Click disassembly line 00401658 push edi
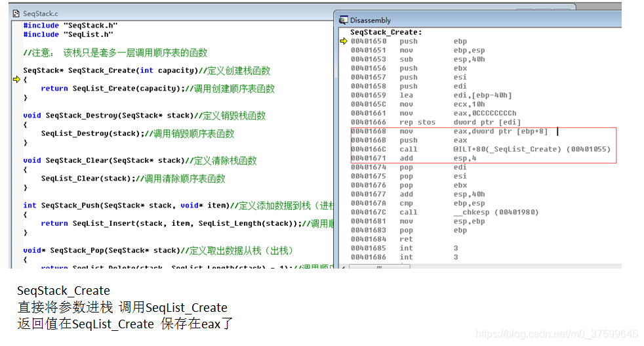This screenshot has height=346, width=644. click(x=409, y=87)
